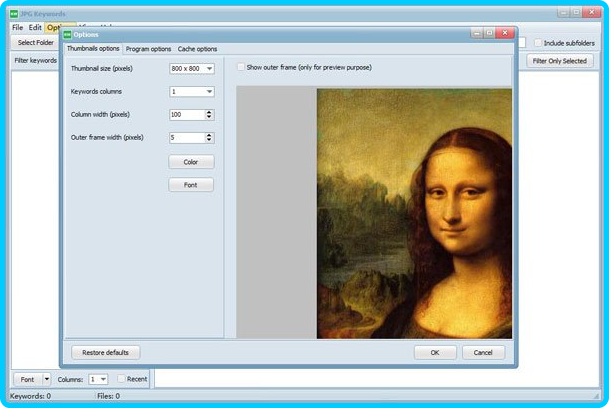The height and width of the screenshot is (408, 609).
Task: Click the Column width input field
Action: [x=187, y=115]
